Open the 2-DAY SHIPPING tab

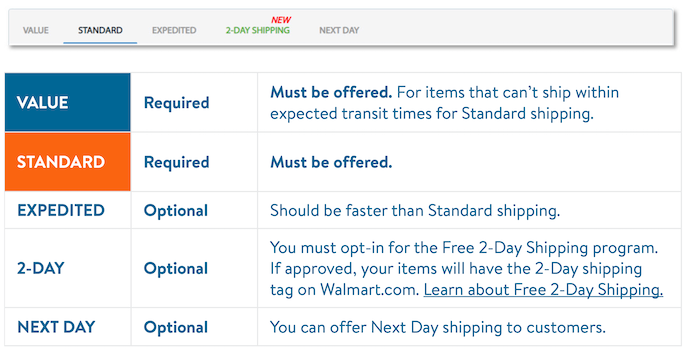258,30
